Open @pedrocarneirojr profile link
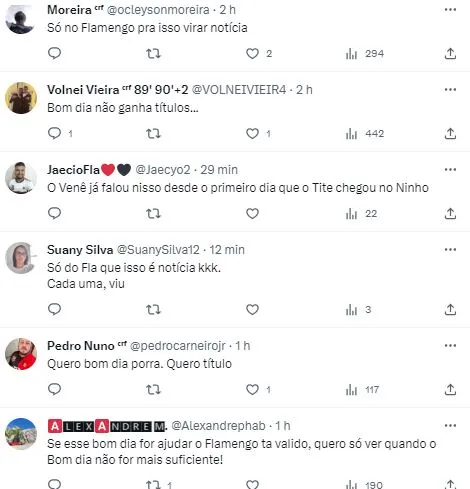The height and width of the screenshot is (489, 470). (x=177, y=346)
